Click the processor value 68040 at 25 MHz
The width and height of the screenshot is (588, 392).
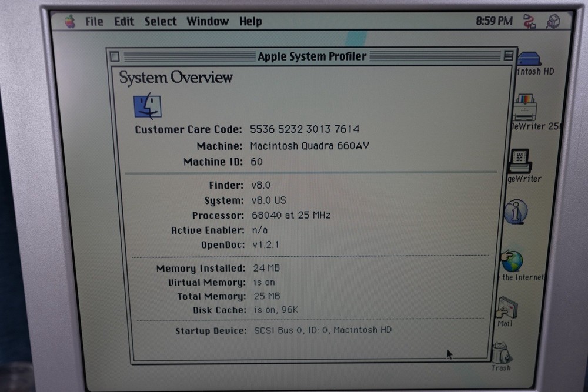291,215
